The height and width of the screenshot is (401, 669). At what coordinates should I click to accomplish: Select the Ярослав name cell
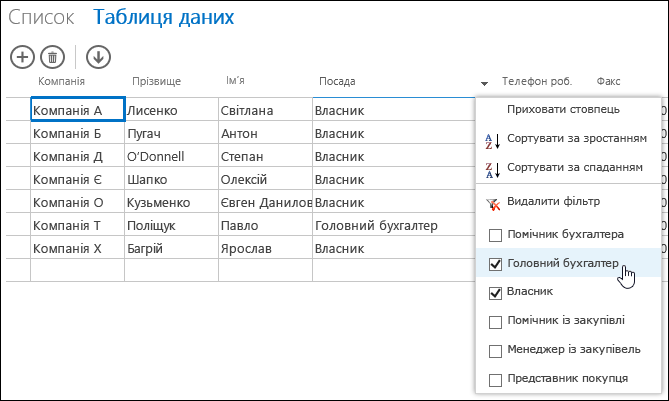(x=265, y=248)
